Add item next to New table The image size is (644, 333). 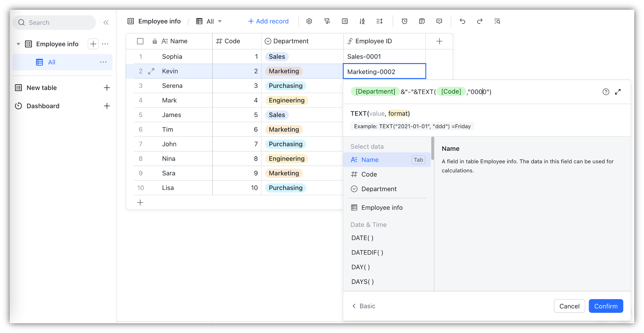[107, 88]
